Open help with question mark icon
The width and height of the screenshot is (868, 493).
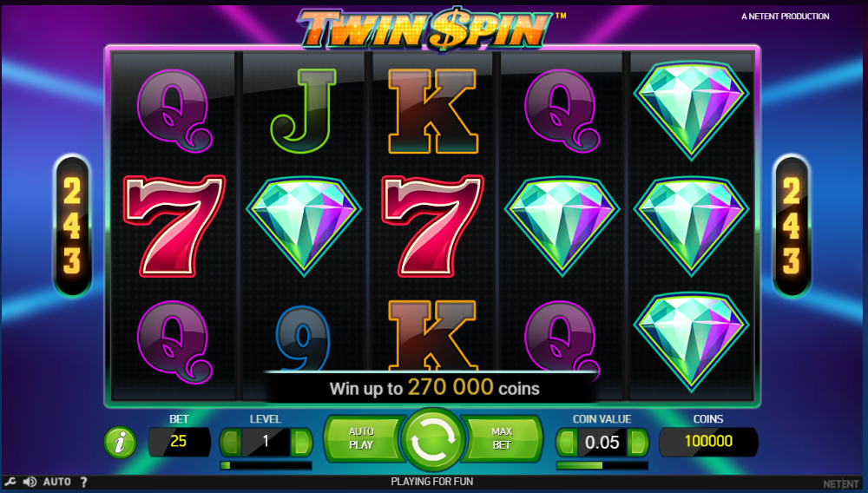(83, 482)
